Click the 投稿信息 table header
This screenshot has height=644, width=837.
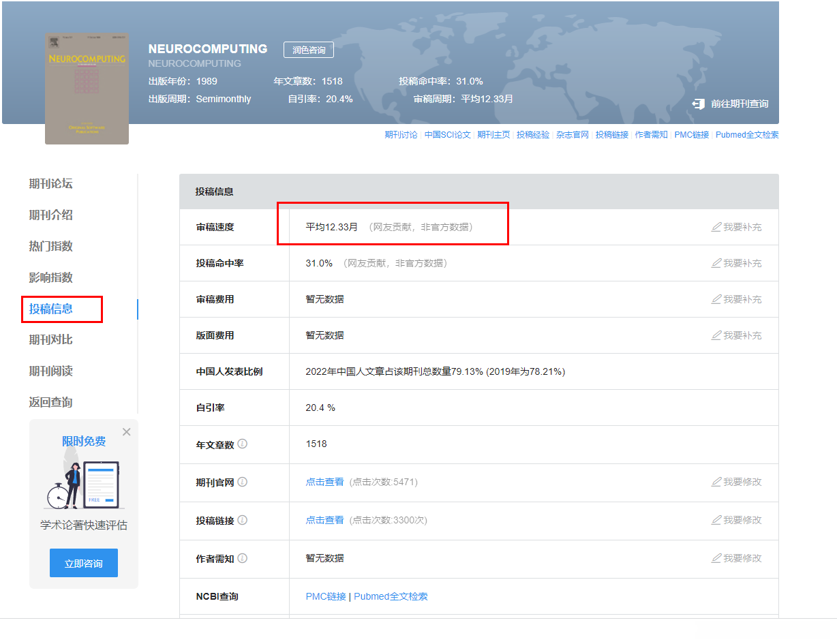click(479, 191)
